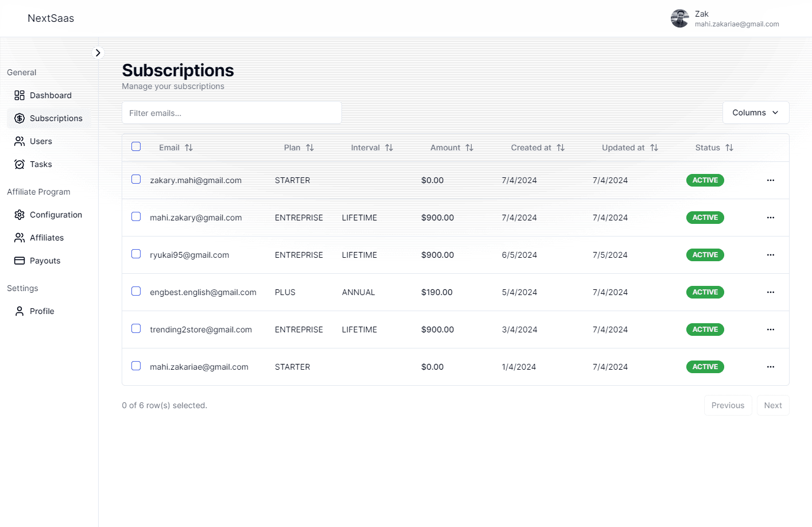
Task: Sort table by Email column arrows
Action: tap(189, 148)
